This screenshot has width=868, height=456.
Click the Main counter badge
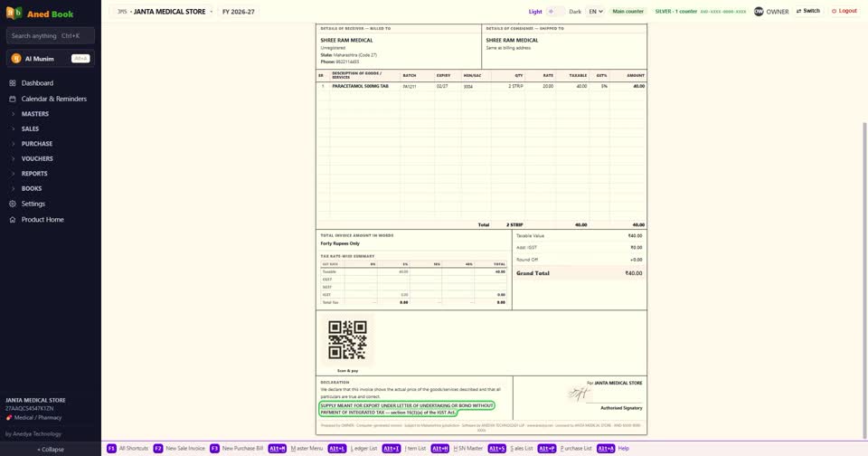coord(627,11)
